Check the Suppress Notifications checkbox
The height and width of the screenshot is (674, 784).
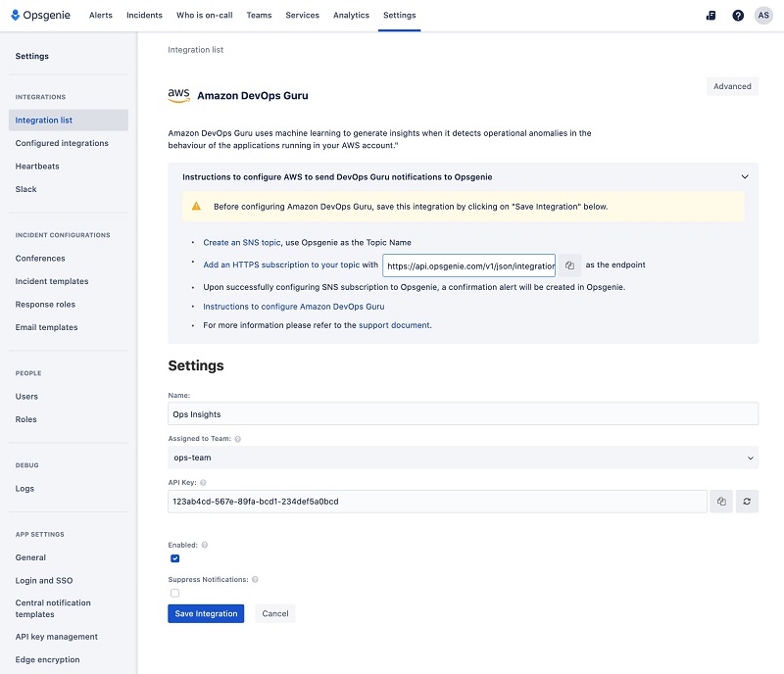[x=174, y=593]
